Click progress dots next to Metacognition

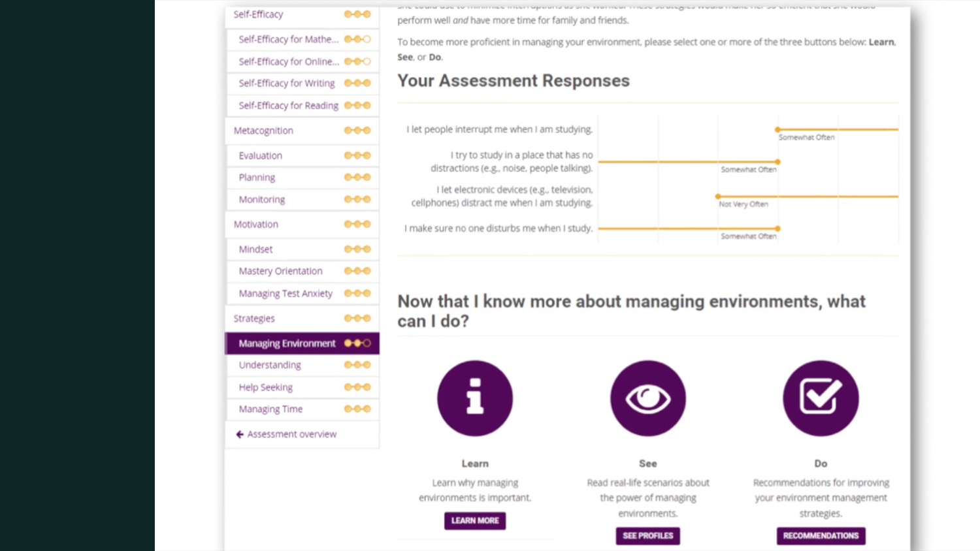point(357,131)
